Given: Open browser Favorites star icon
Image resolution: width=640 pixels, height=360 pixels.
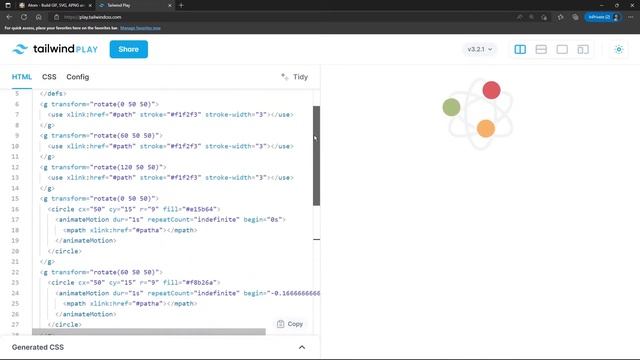Looking at the screenshot, I should pos(560,17).
